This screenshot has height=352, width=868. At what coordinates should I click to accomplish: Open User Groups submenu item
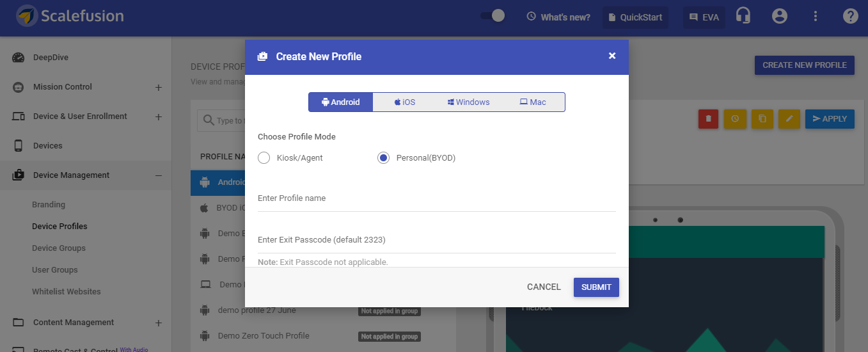click(55, 270)
